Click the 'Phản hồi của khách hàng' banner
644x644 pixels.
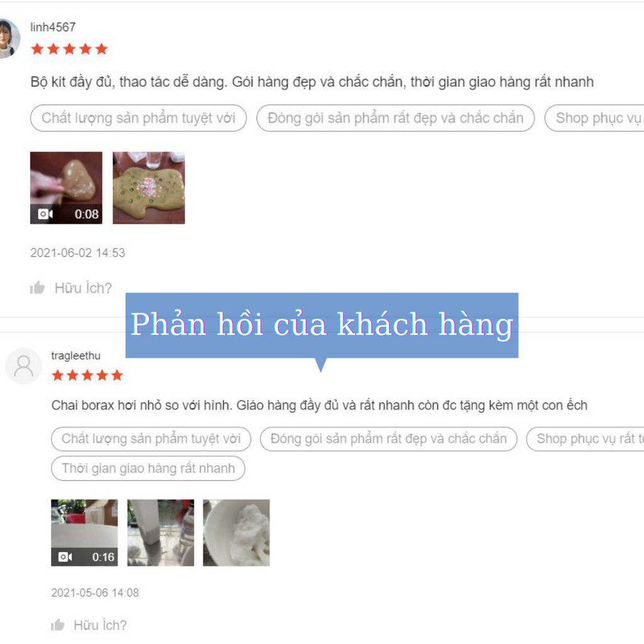[321, 325]
